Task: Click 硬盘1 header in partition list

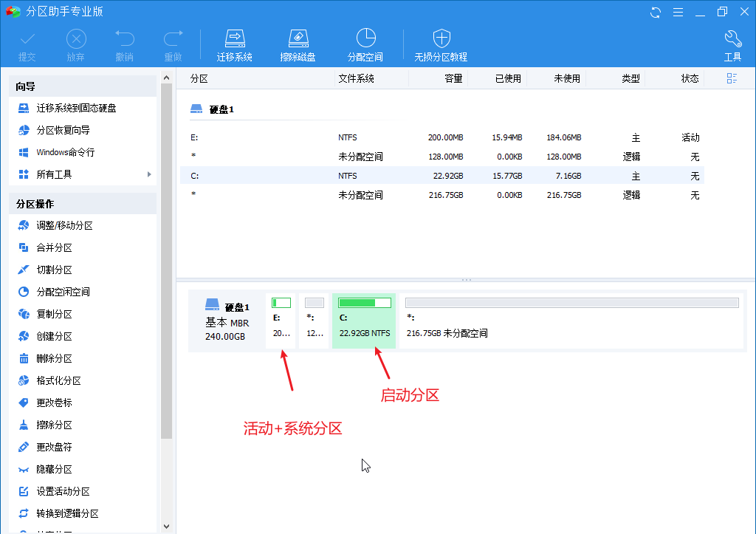Action: click(212, 109)
